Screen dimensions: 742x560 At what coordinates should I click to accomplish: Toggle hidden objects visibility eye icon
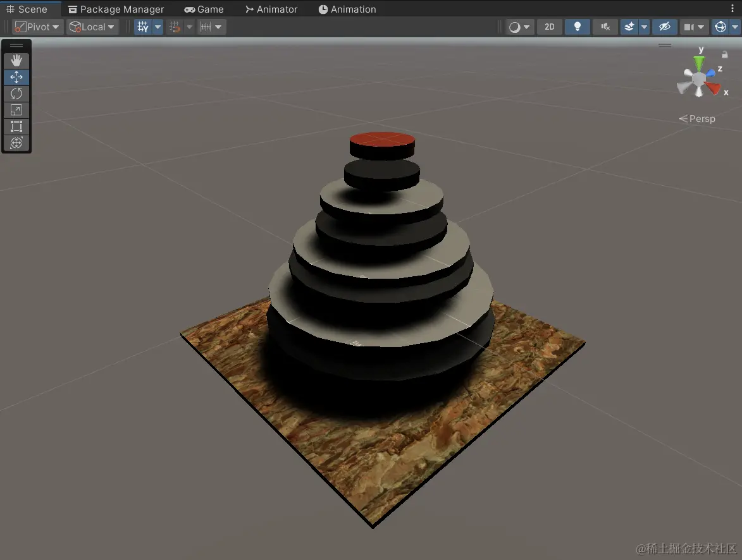[x=664, y=27]
